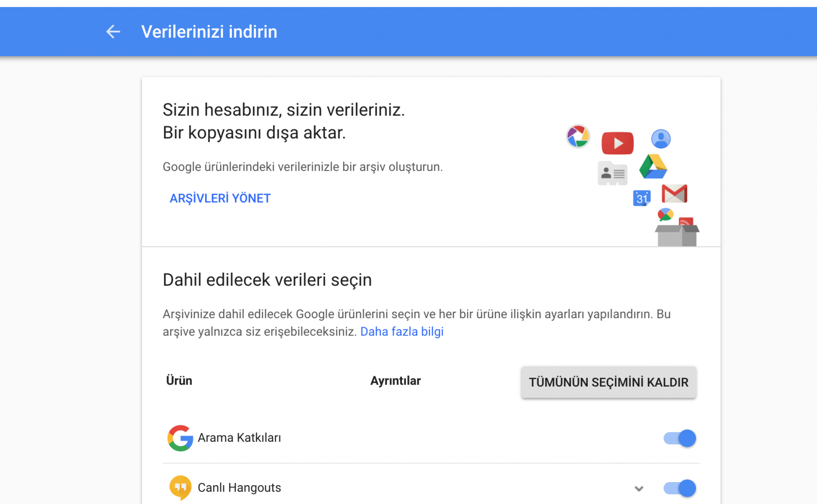Screen dimensions: 817x504
Task: Click the Ayrıntılar column header
Action: (x=395, y=380)
